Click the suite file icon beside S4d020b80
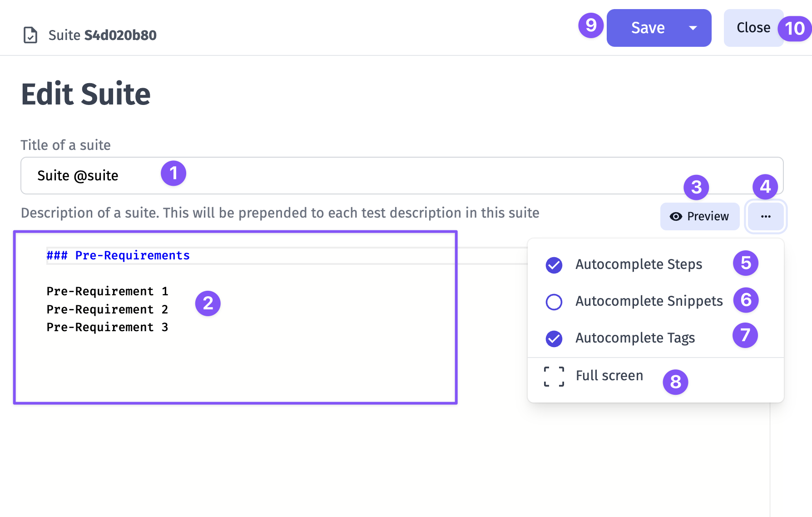The image size is (812, 517). pos(30,35)
